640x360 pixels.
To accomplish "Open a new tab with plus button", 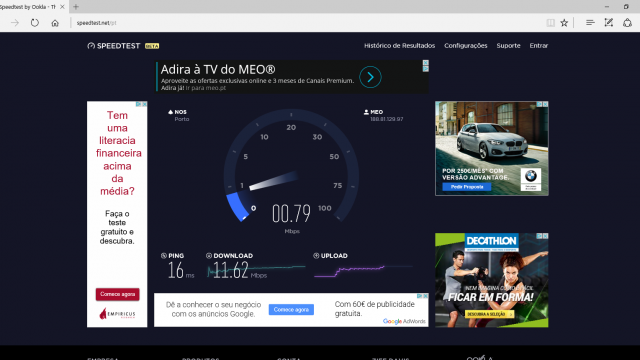I will pos(76,7).
